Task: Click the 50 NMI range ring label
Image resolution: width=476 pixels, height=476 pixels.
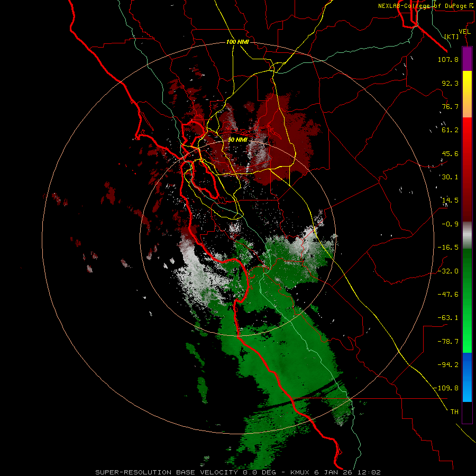Action: pos(237,140)
